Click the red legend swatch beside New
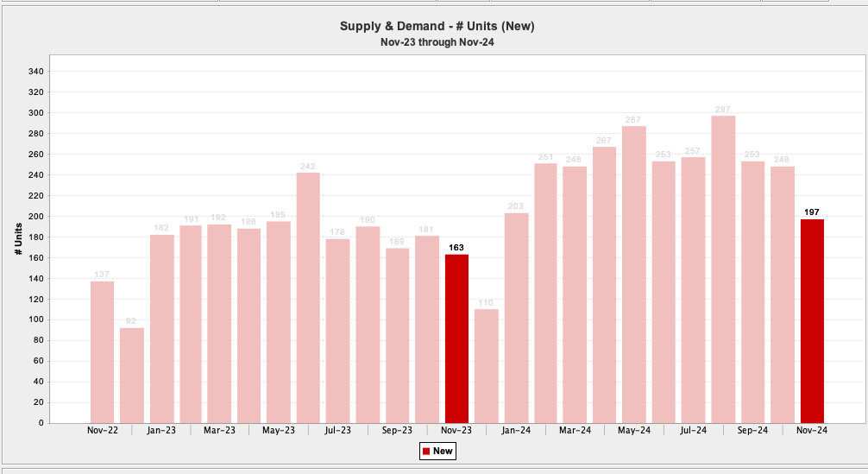The width and height of the screenshot is (868, 474). click(425, 451)
